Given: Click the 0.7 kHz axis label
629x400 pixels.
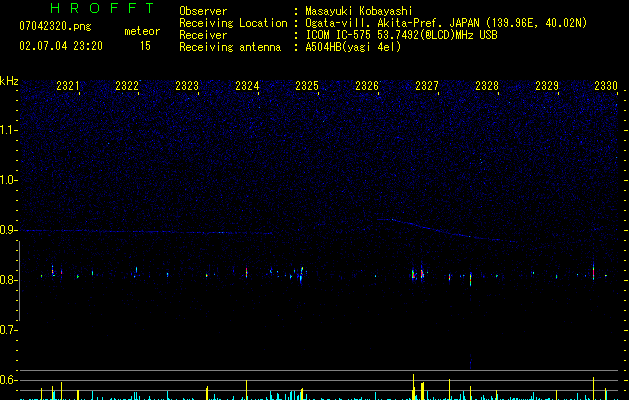Looking at the screenshot, I should coord(8,330).
